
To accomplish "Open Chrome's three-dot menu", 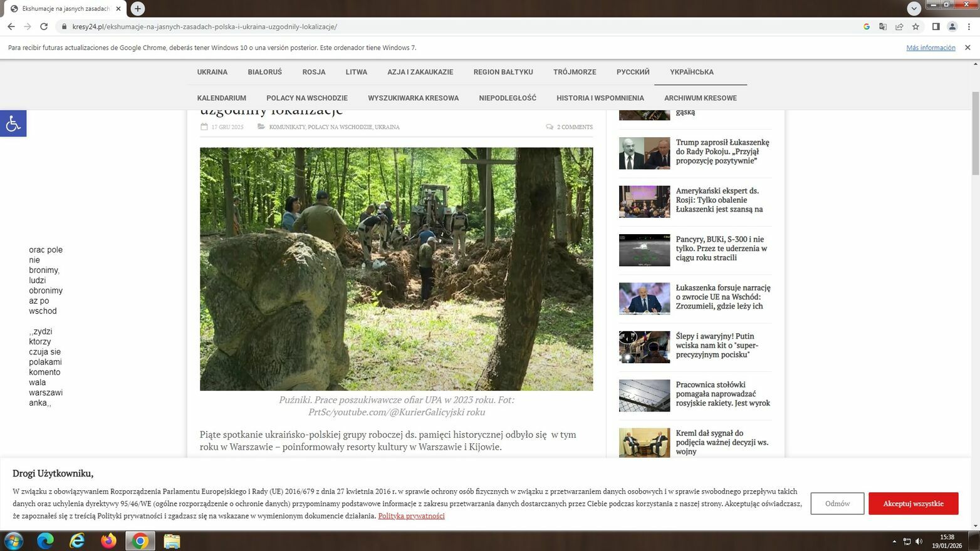I will [969, 26].
